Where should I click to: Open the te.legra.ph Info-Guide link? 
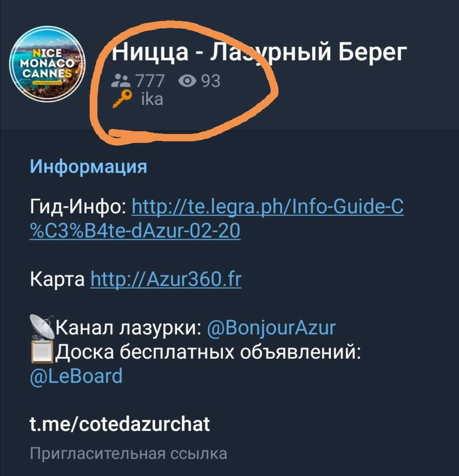(x=217, y=218)
